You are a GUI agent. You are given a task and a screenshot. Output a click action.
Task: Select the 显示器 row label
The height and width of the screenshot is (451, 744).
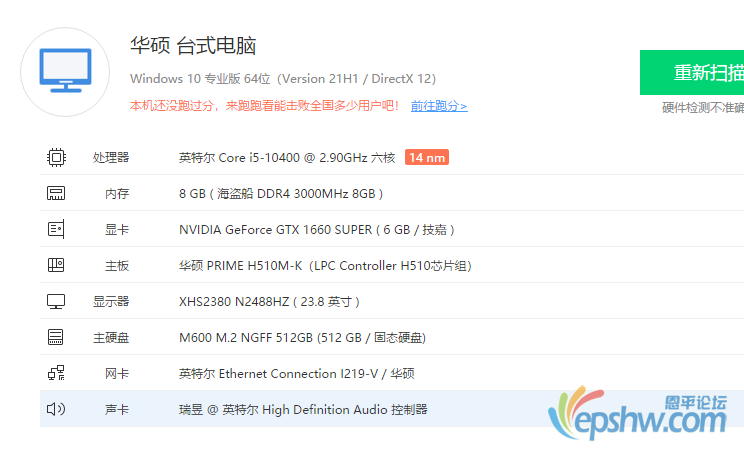point(111,301)
